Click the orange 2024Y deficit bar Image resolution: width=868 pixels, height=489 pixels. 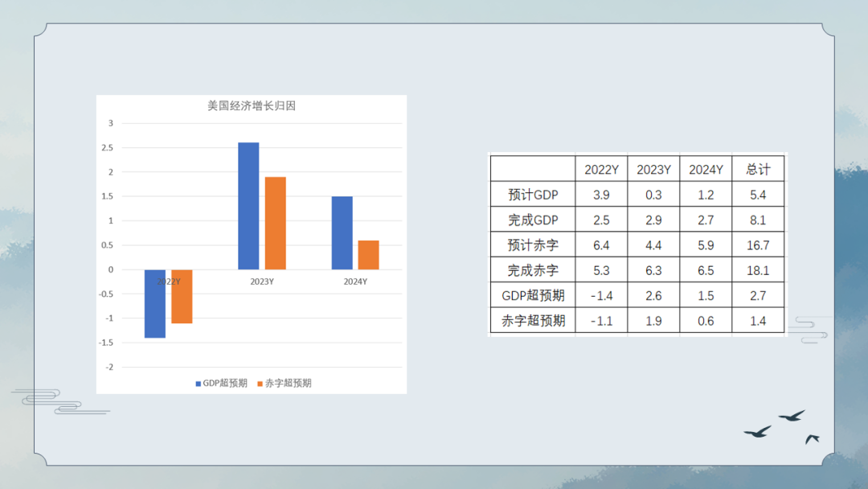coord(369,255)
